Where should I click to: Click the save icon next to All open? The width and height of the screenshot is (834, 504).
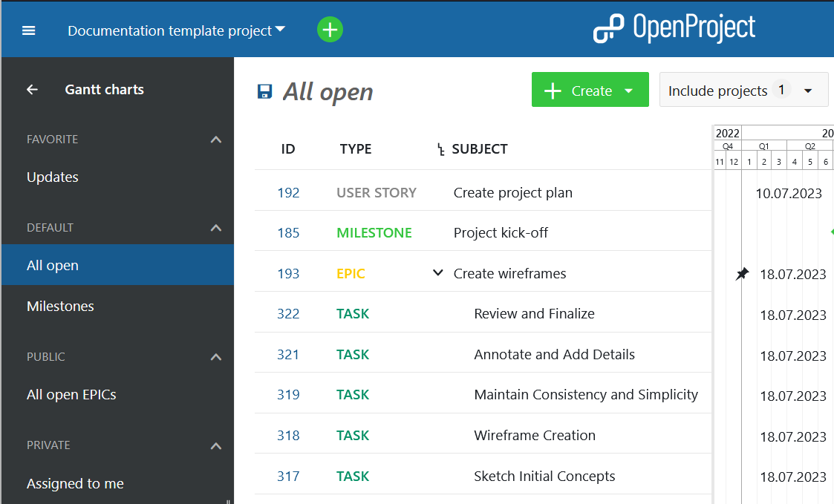[x=264, y=92]
